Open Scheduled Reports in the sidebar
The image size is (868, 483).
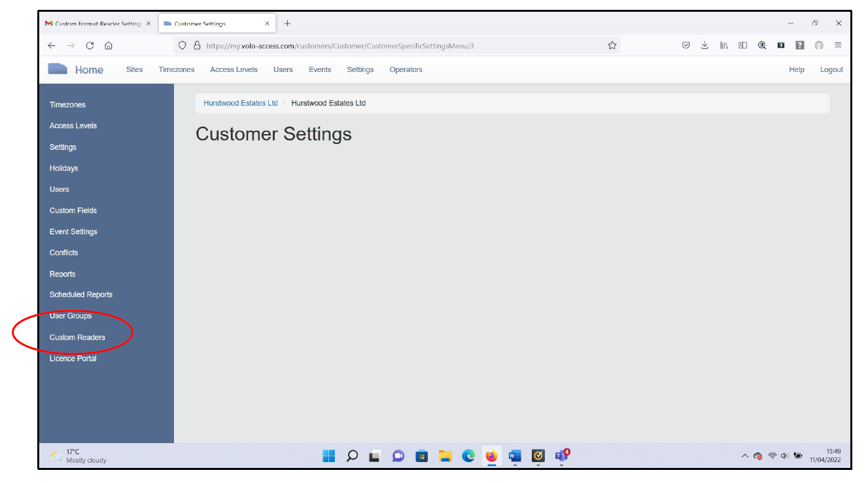click(81, 295)
